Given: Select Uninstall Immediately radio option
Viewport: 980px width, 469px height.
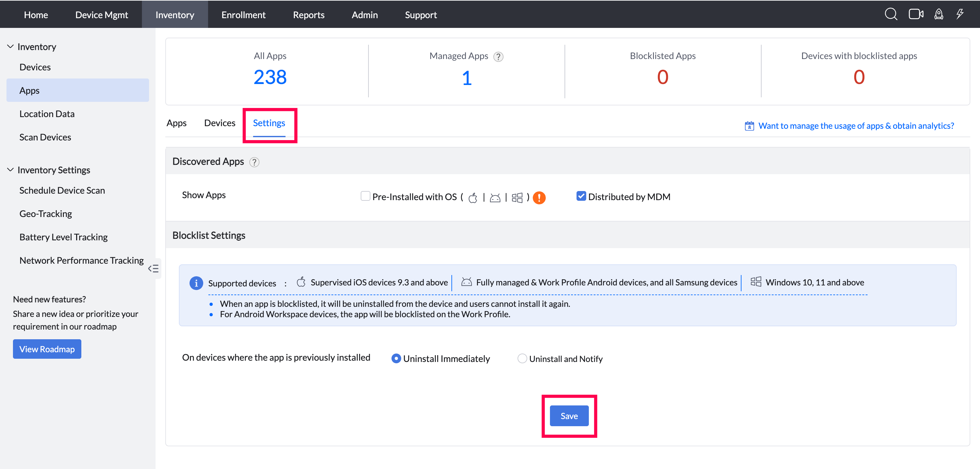Looking at the screenshot, I should 396,359.
